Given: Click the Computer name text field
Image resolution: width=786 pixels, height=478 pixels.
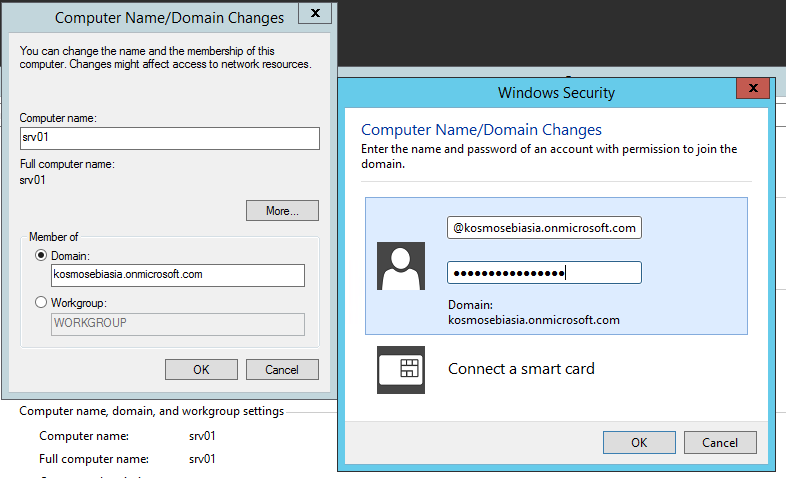Looking at the screenshot, I should click(x=169, y=138).
